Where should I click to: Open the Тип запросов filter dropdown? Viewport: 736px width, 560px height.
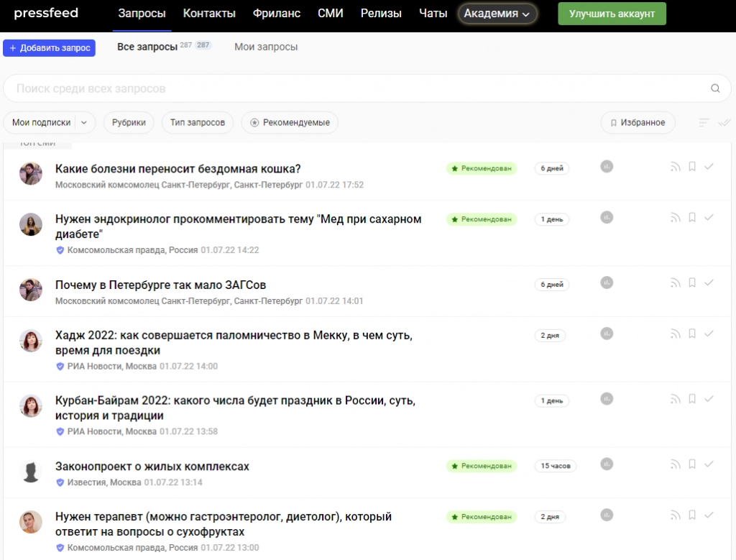click(197, 122)
